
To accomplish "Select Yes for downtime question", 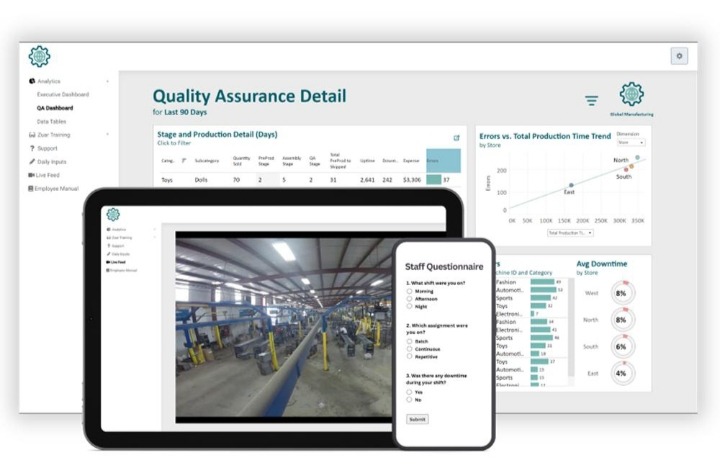I will (409, 392).
